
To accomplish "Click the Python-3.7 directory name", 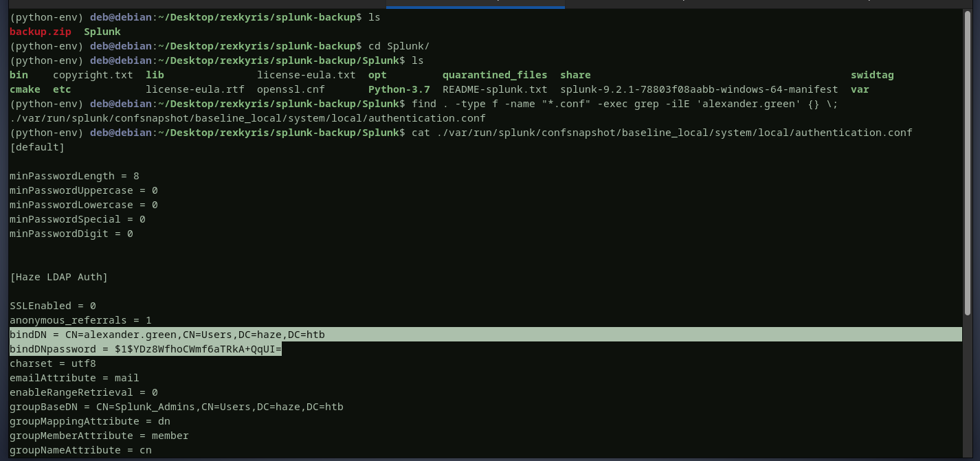I will click(x=399, y=89).
